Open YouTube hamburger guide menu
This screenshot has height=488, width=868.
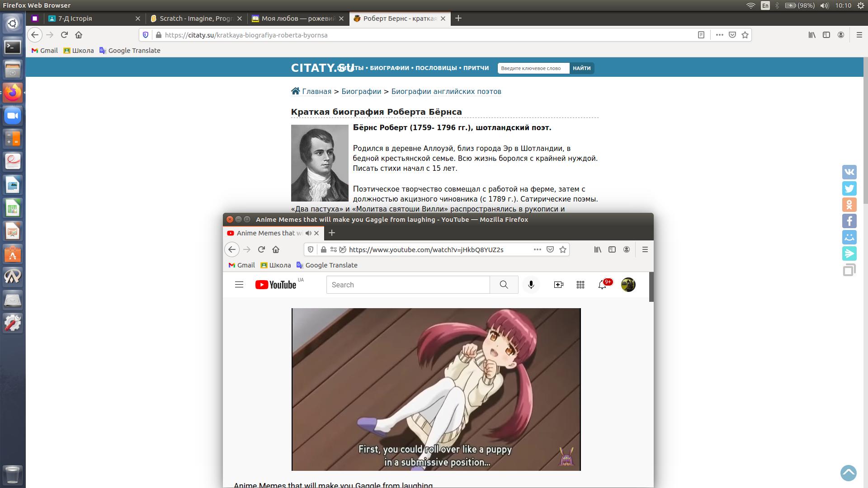239,285
